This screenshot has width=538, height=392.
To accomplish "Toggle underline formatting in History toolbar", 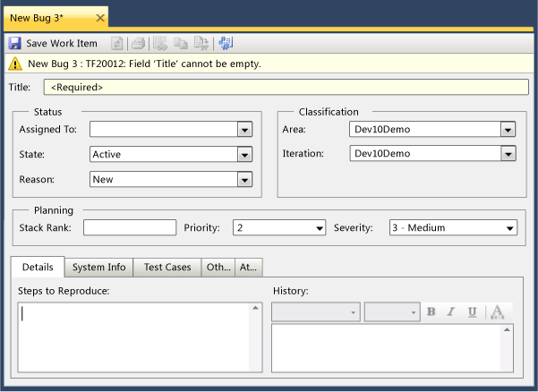I will click(x=472, y=312).
